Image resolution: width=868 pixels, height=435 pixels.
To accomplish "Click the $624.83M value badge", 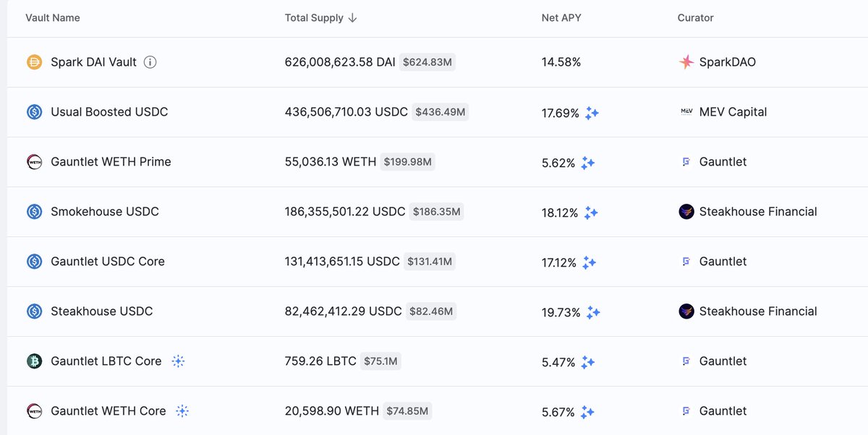I will coord(427,62).
